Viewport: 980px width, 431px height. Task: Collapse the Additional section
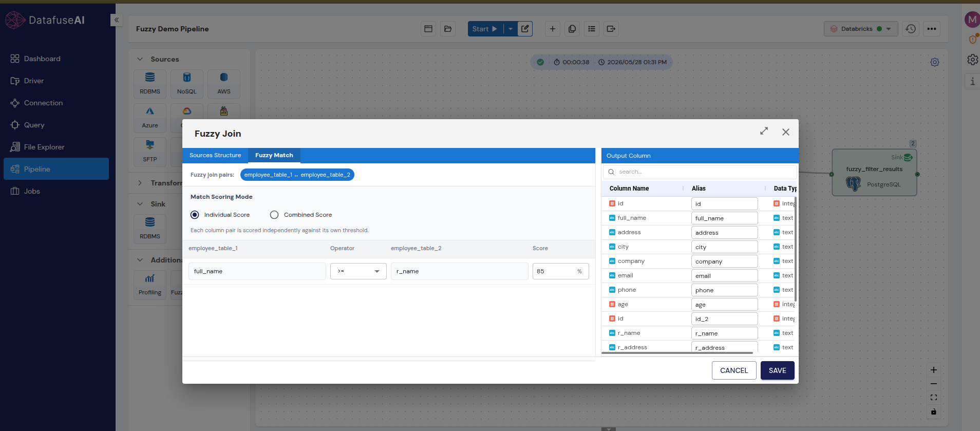pos(140,260)
